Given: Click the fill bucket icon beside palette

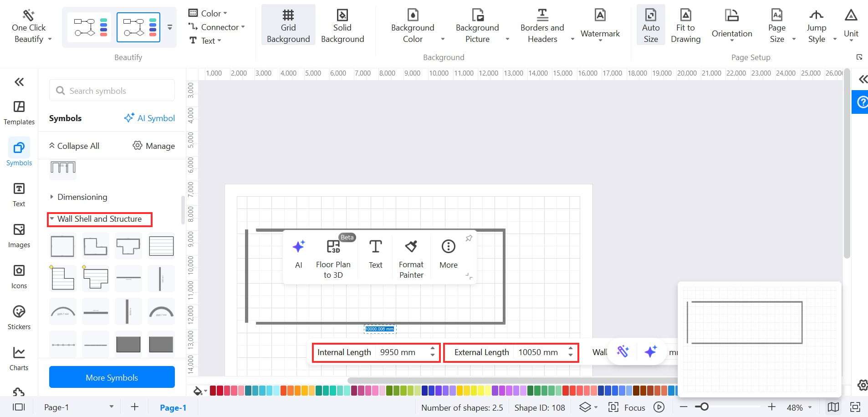Looking at the screenshot, I should (x=198, y=391).
